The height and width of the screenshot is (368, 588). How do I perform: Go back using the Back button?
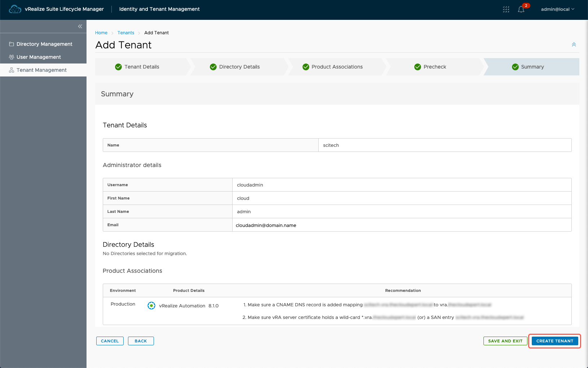[141, 341]
